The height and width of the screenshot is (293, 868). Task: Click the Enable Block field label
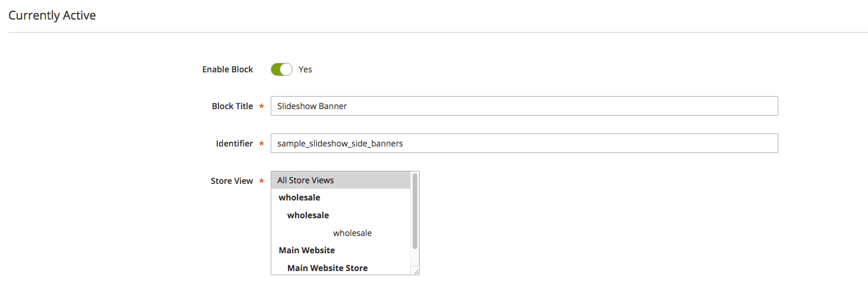tap(227, 69)
